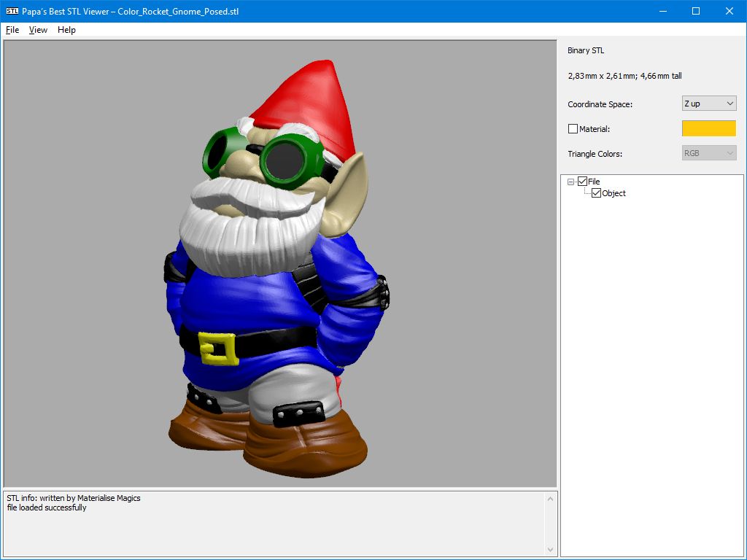Select the Object item label in tree
Image resolution: width=747 pixels, height=560 pixels.
[614, 193]
